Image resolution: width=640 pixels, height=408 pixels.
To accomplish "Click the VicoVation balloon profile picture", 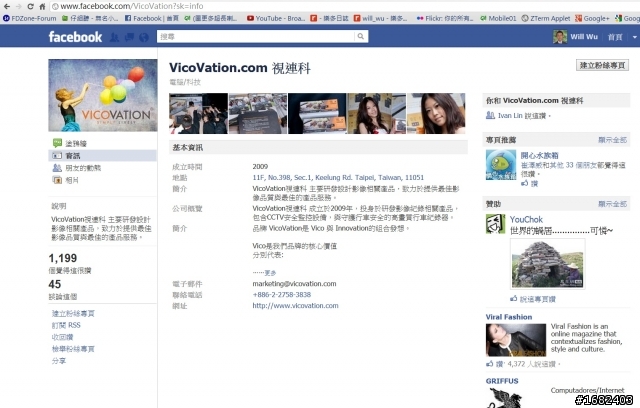I will coord(102,95).
